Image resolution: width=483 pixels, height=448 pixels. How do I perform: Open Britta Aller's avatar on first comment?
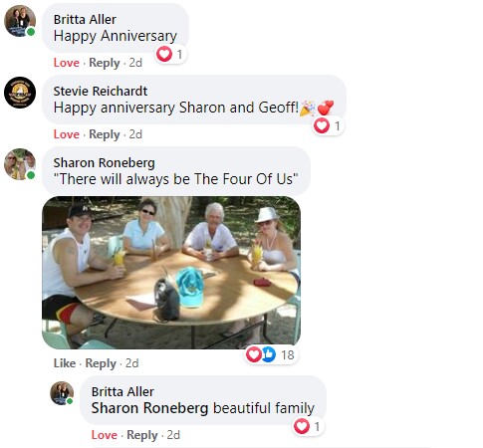[20, 21]
